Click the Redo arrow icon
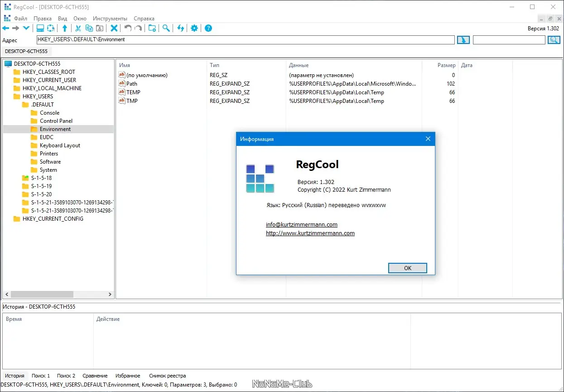This screenshot has width=564, height=392. point(138,28)
